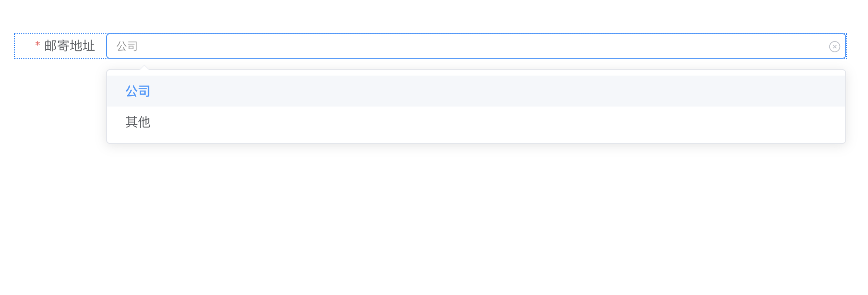Pick the blue 公司 entry in the list
868x295 pixels.
(138, 91)
